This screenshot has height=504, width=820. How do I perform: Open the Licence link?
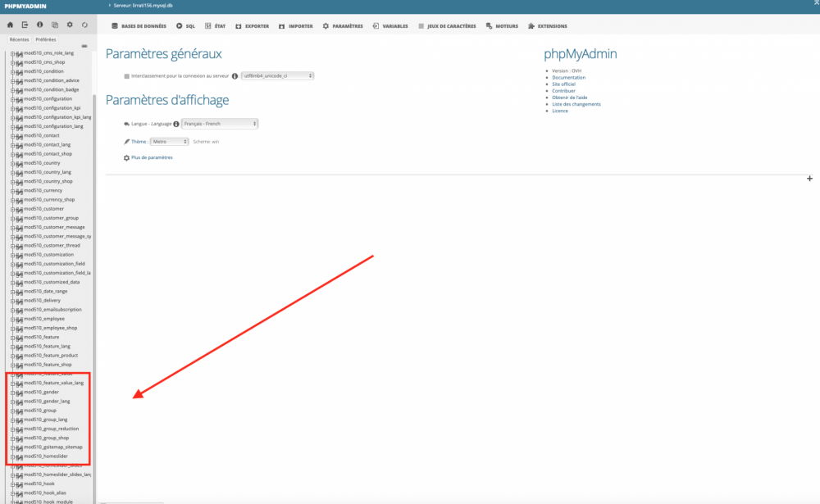(560, 111)
